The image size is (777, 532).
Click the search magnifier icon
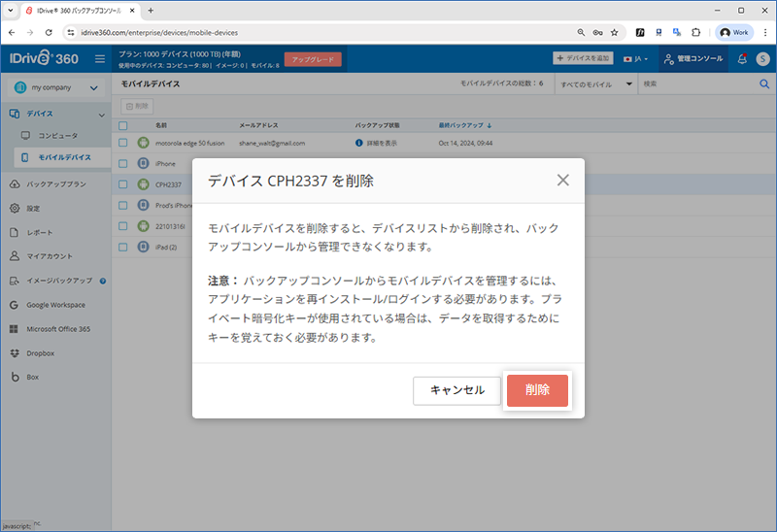[764, 84]
